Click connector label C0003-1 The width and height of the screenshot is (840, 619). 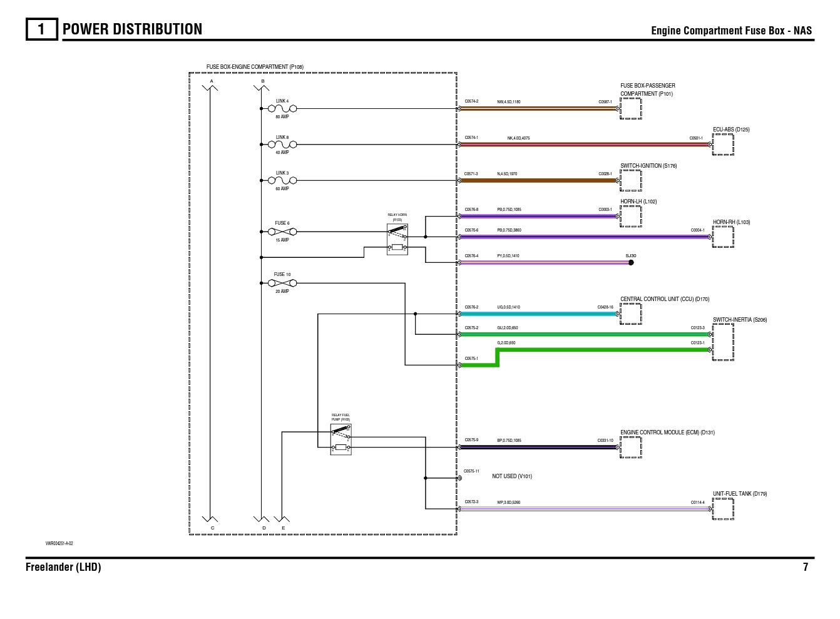[605, 210]
